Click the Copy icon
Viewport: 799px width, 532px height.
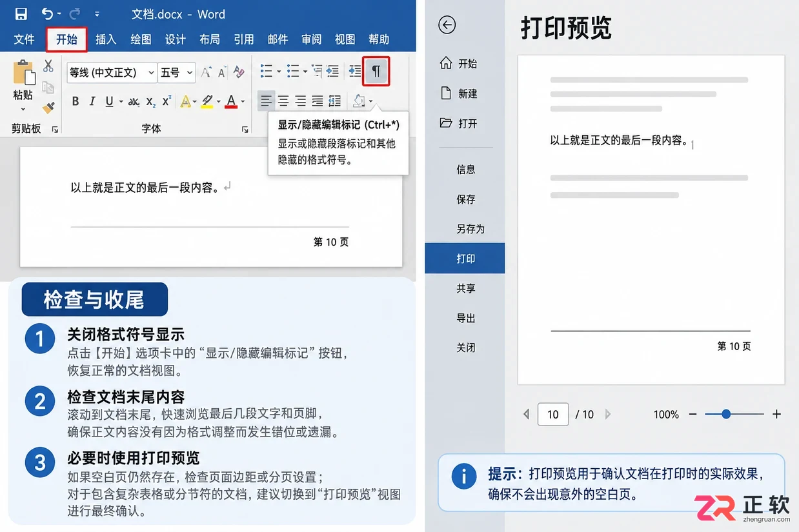point(48,87)
